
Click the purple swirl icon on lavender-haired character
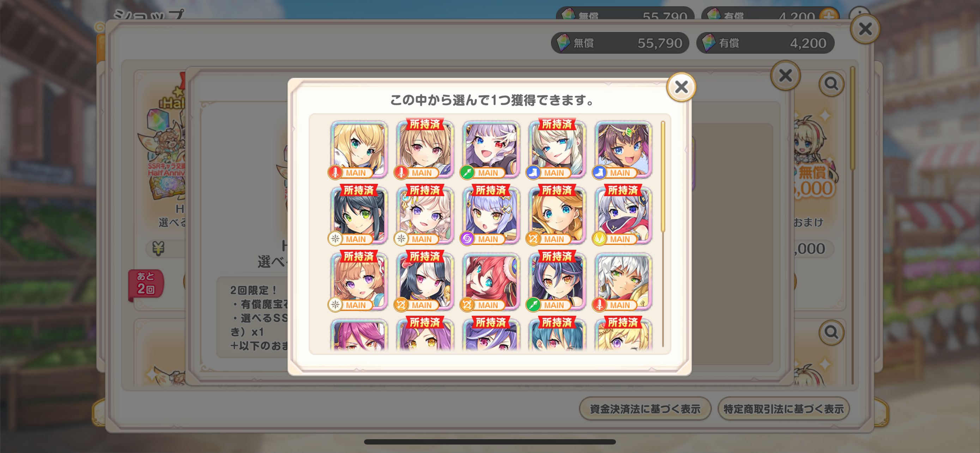point(467,238)
